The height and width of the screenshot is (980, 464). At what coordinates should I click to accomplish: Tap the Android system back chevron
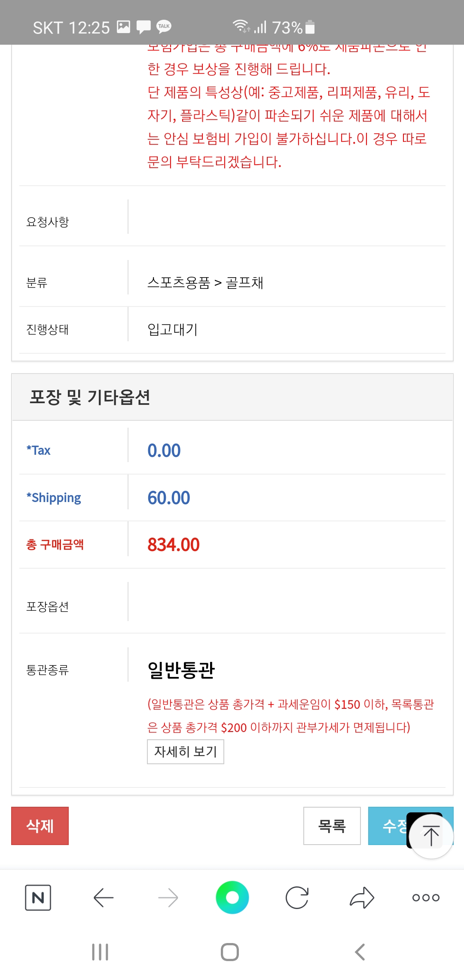click(360, 952)
